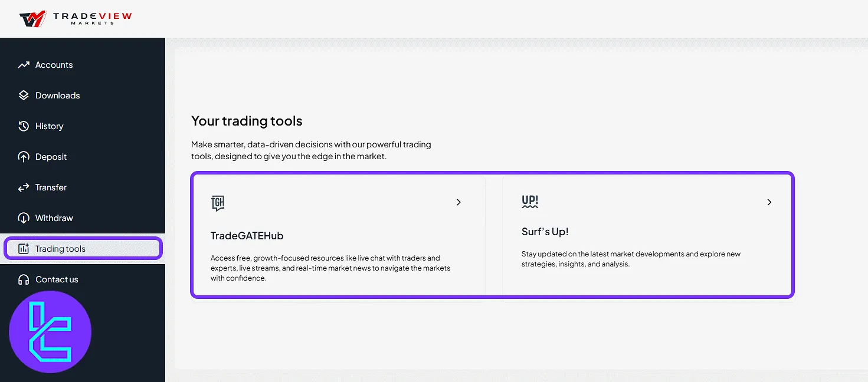Image resolution: width=868 pixels, height=382 pixels.
Task: Click the TradeGATEHub description text
Action: coord(330,268)
